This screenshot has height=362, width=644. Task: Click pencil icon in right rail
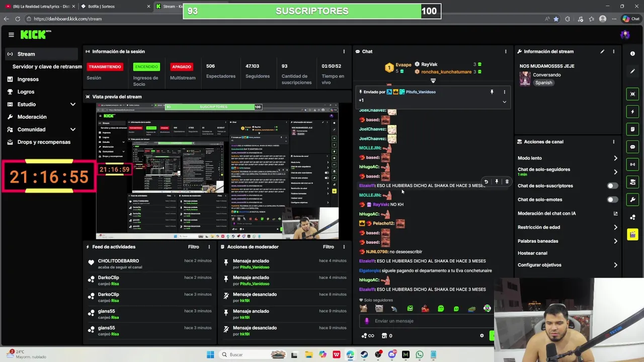(x=632, y=71)
